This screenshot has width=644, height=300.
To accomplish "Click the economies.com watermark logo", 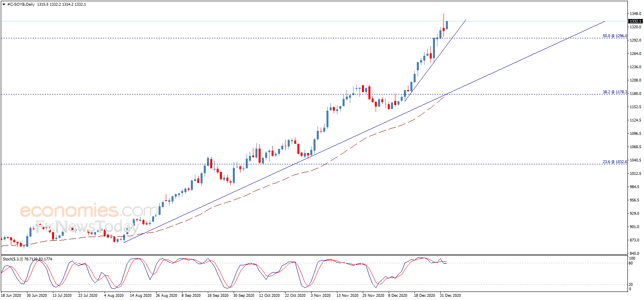I will (89, 211).
